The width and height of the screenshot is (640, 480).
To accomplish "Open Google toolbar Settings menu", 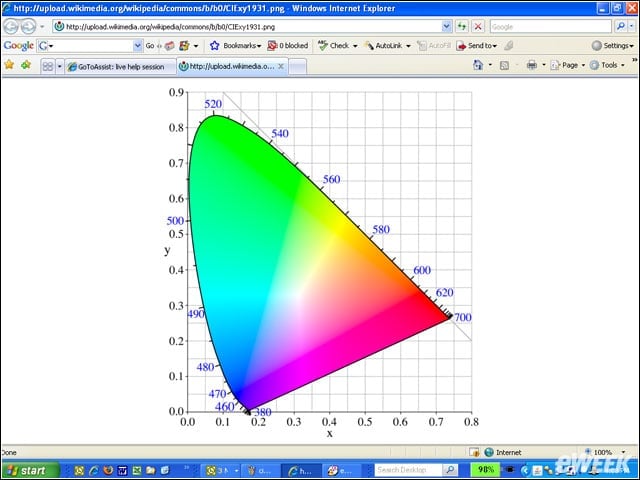I will tap(613, 46).
